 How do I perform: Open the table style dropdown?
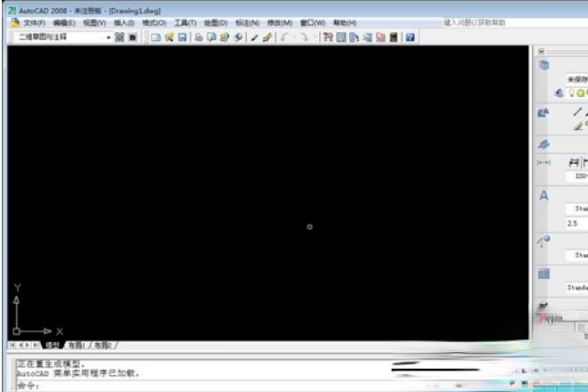576,288
